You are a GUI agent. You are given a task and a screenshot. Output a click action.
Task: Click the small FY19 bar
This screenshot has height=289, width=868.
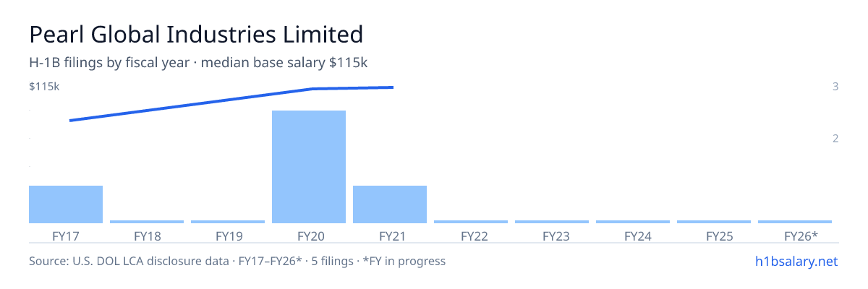pyautogui.click(x=228, y=222)
